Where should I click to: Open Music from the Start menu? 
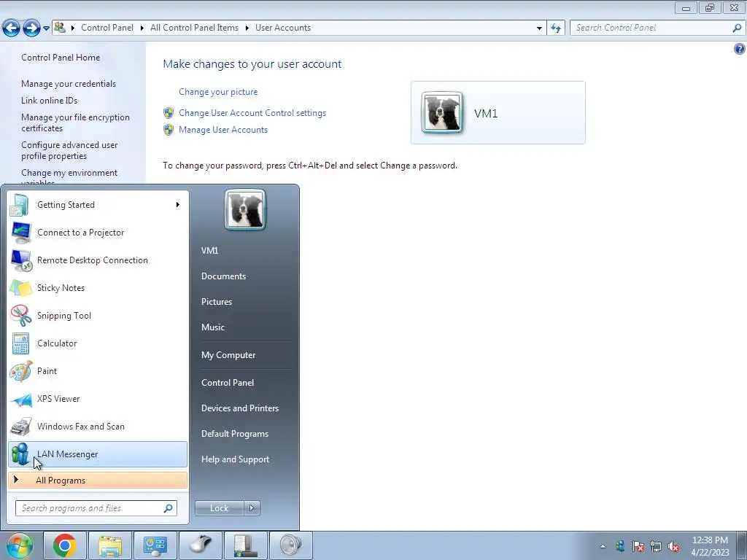[213, 327]
